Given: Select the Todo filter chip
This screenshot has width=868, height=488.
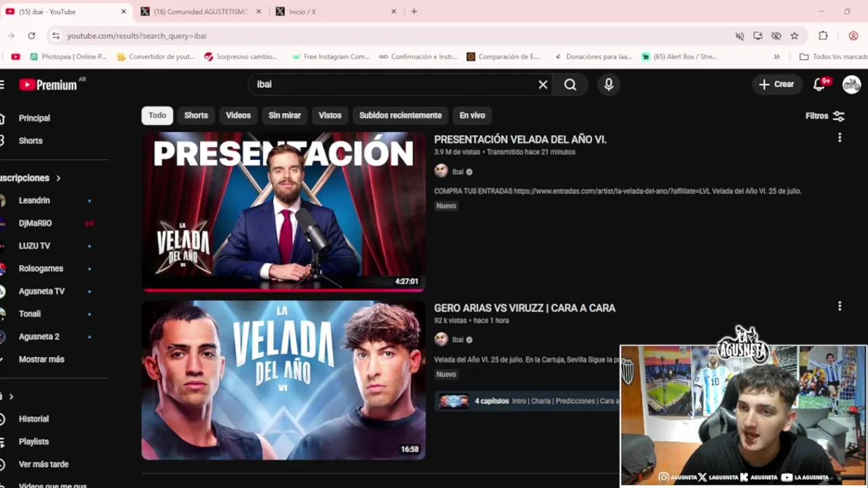Looking at the screenshot, I should 157,115.
